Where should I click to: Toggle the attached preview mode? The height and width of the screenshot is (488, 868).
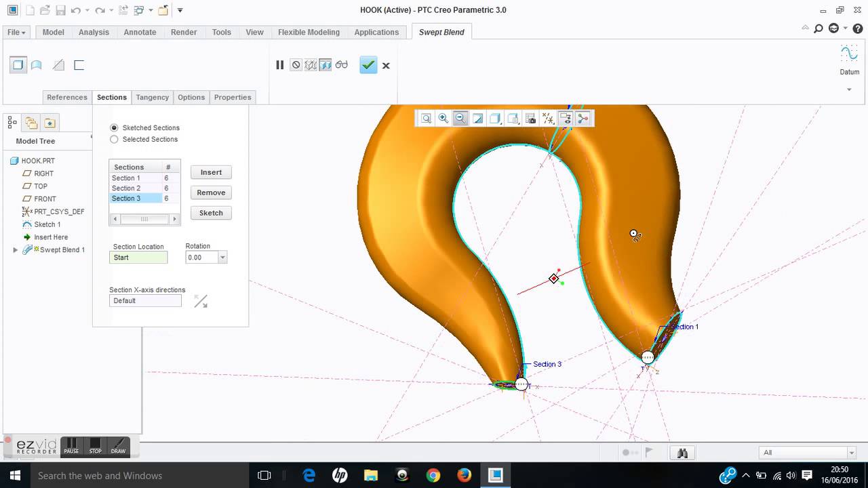(x=325, y=65)
